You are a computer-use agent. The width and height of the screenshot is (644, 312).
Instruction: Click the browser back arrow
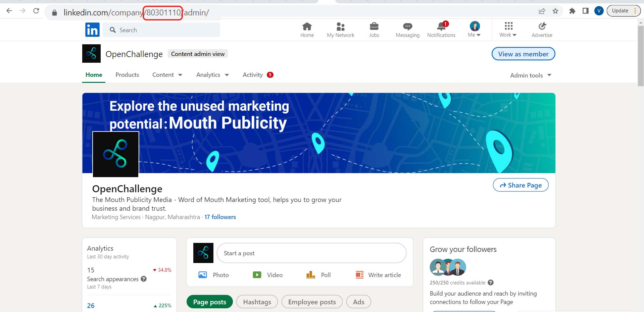[x=9, y=11]
